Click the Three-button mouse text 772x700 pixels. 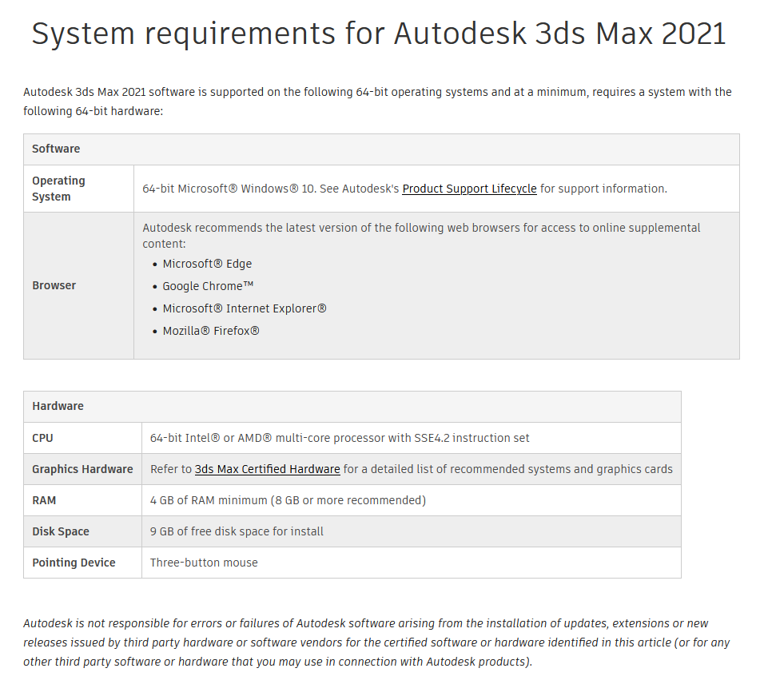point(204,563)
